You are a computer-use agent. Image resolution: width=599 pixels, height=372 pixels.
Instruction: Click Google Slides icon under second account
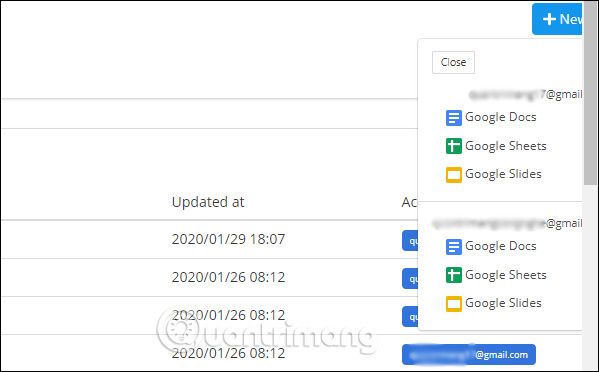(453, 304)
